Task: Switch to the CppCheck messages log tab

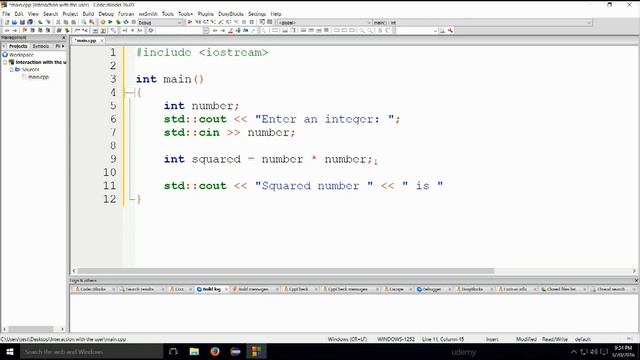Action: click(348, 289)
